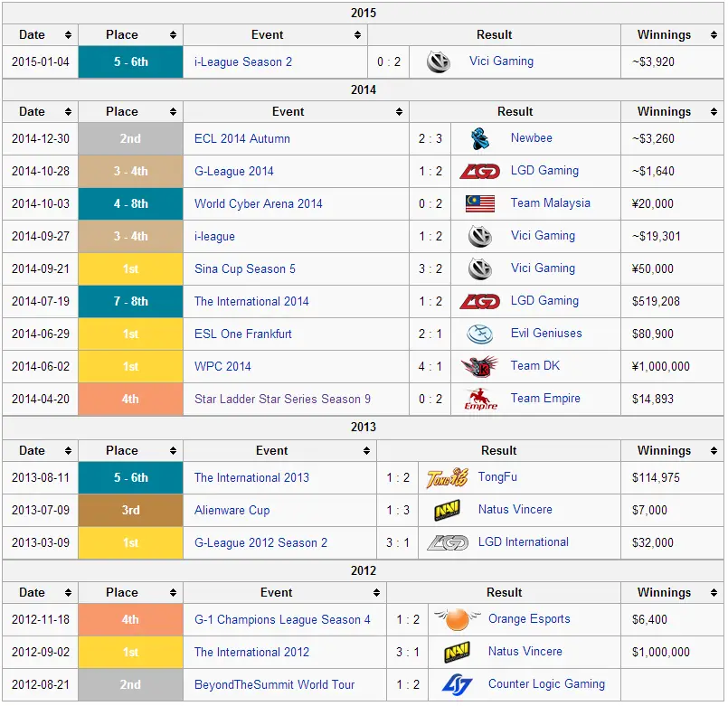The height and width of the screenshot is (706, 728).
Task: Open The International 2014 link
Action: 251,301
